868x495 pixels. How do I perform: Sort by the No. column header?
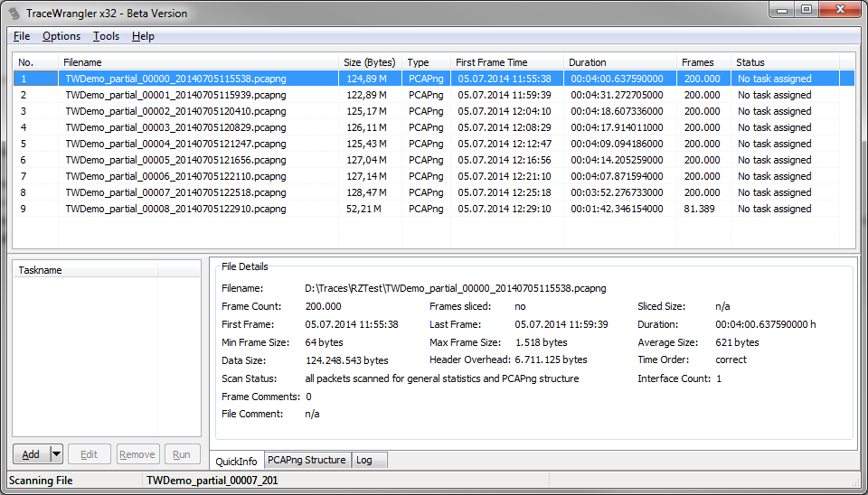pyautogui.click(x=35, y=62)
